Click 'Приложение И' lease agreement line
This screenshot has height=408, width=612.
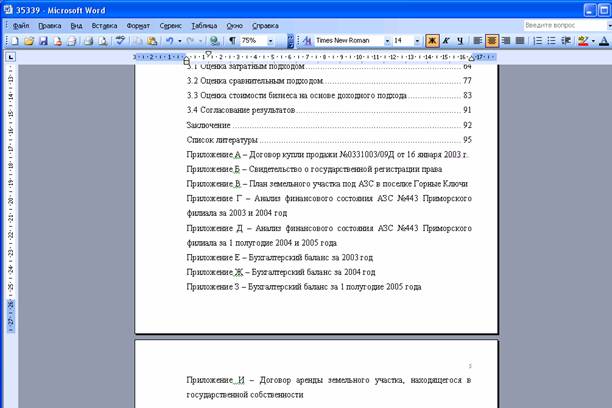329,387
